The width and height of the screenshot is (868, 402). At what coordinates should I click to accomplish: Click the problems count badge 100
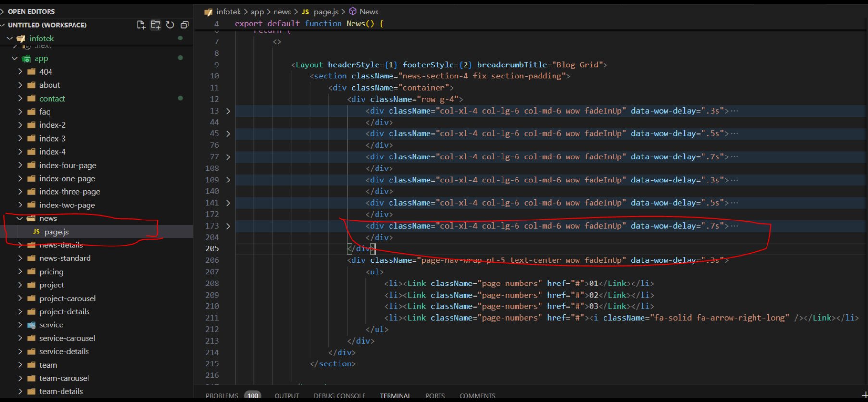253,396
